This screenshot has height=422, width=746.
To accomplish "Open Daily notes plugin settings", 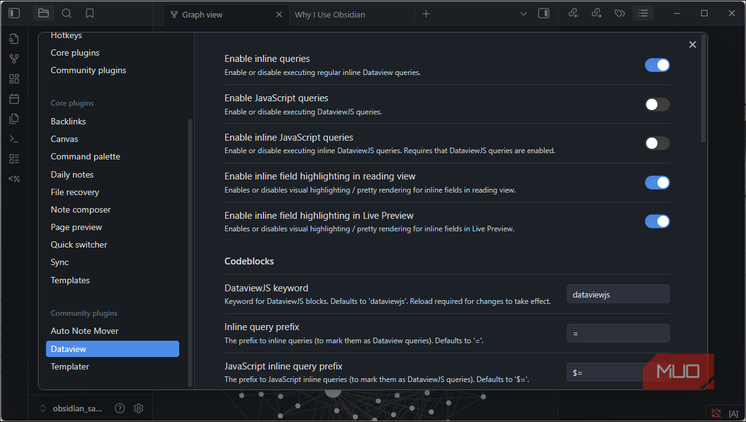I will tap(72, 175).
